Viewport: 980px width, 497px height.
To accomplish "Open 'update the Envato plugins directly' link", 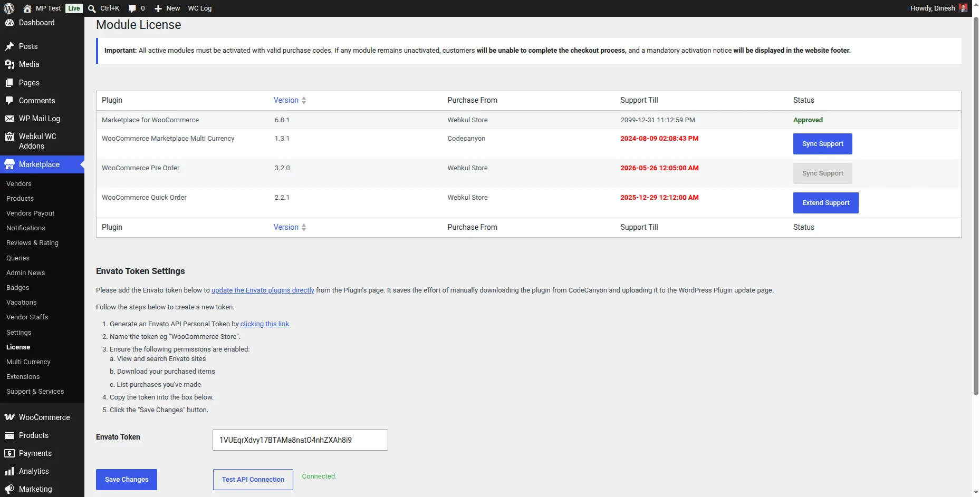I will click(263, 290).
